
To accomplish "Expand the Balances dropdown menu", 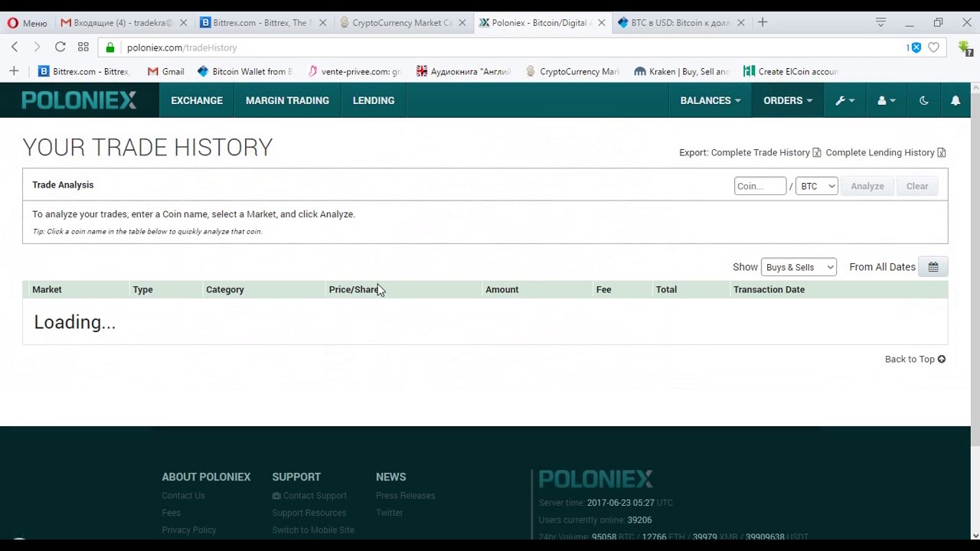I will pos(710,100).
